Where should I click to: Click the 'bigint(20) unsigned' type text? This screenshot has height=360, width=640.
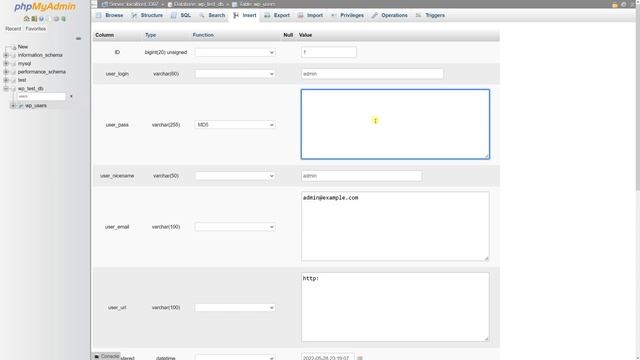tap(166, 52)
